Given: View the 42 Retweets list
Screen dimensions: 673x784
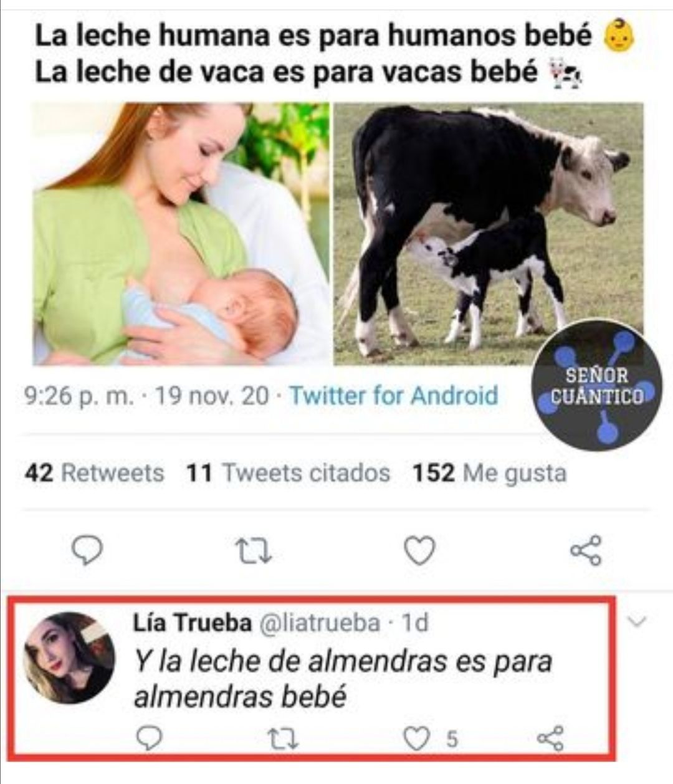Looking at the screenshot, I should pyautogui.click(x=95, y=473).
